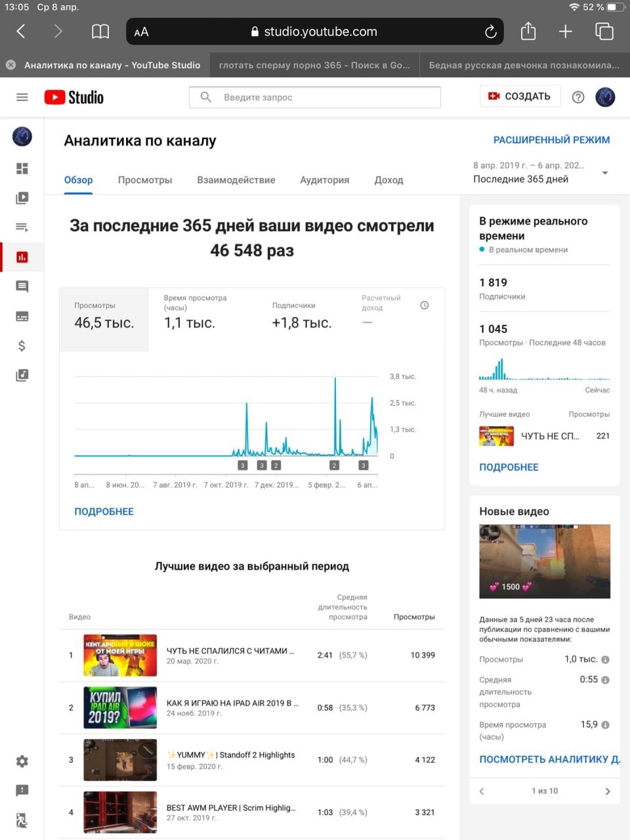Open account avatar in top-right corner
This screenshot has height=840, width=630.
605,97
